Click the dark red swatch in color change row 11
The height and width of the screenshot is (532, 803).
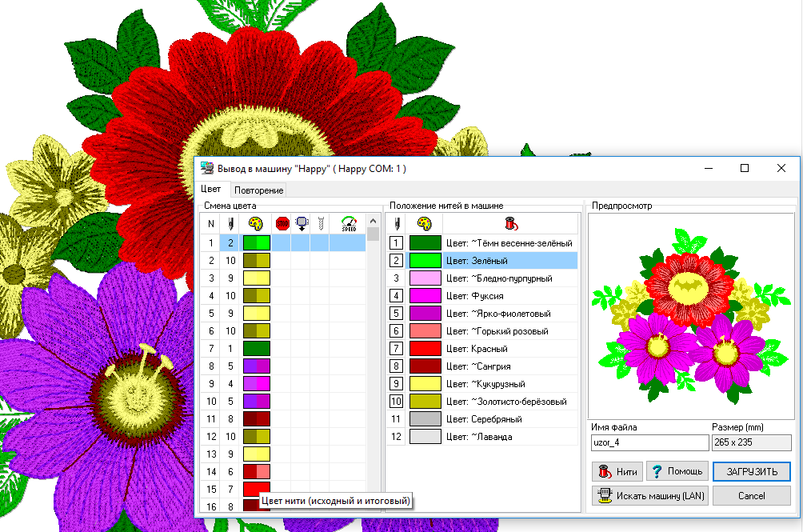(257, 419)
